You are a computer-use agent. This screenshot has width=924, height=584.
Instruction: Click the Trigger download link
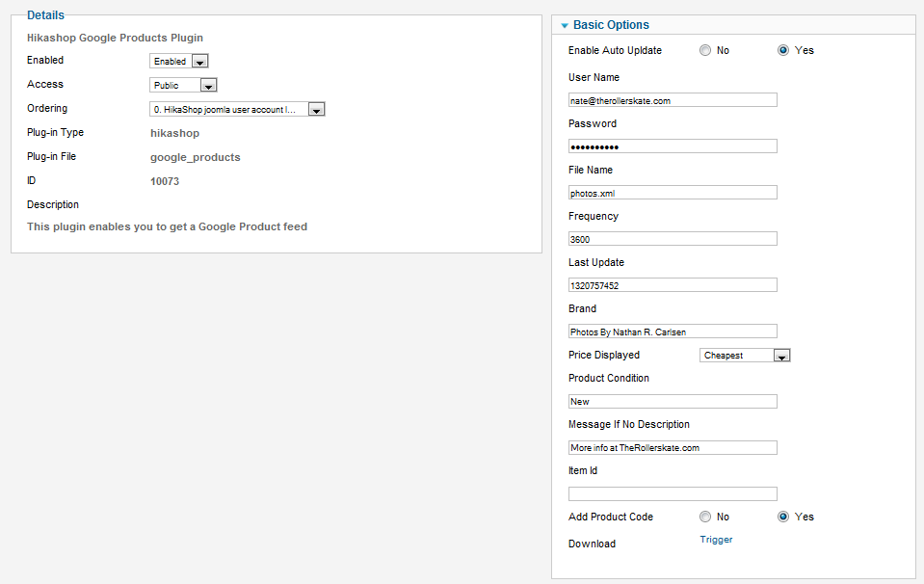pyautogui.click(x=716, y=540)
